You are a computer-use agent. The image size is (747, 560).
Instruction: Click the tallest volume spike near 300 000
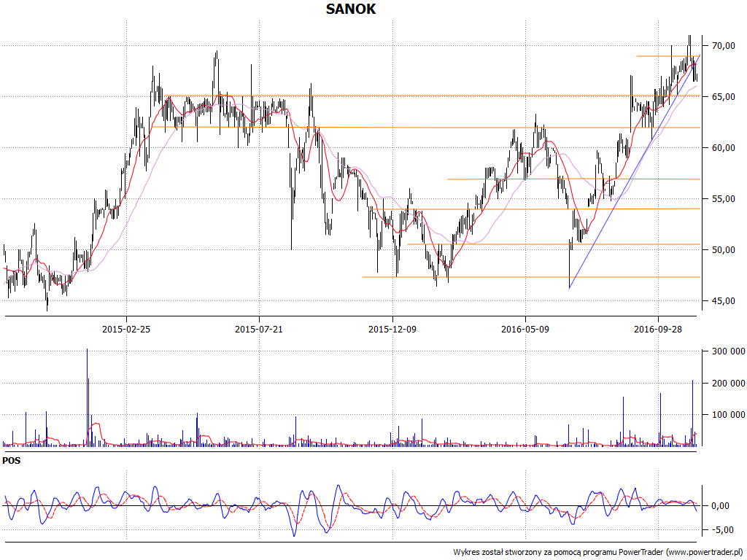pyautogui.click(x=88, y=397)
